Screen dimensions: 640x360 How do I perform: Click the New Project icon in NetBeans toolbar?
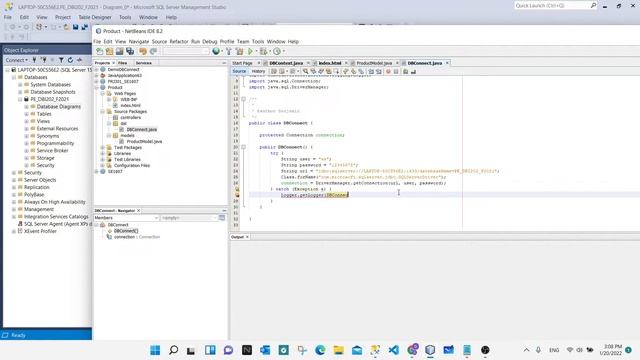point(109,51)
